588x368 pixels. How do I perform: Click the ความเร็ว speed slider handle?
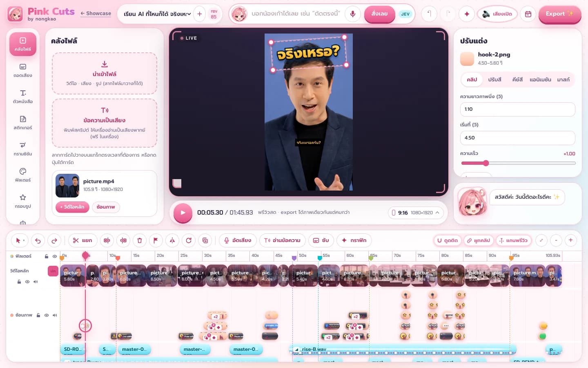click(x=486, y=163)
